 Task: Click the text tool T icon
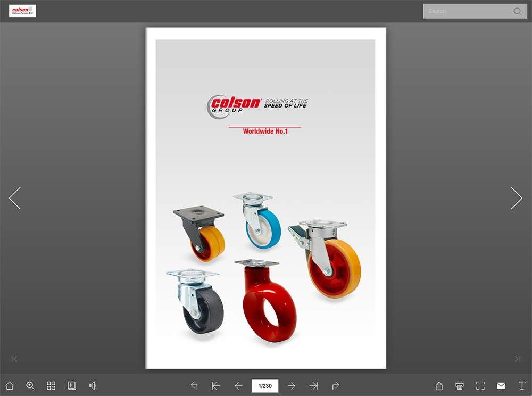coord(522,385)
